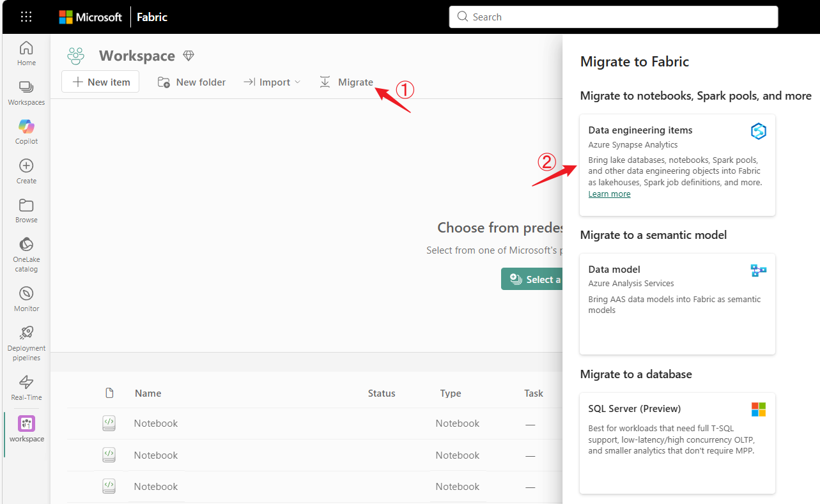Click the SQL Server card Microsoft icon
820x504 pixels.
click(x=759, y=409)
